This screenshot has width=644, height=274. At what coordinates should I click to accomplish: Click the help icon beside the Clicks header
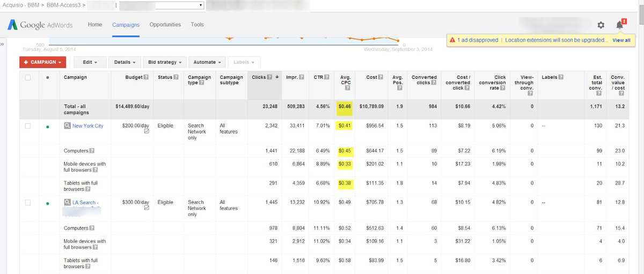point(269,77)
